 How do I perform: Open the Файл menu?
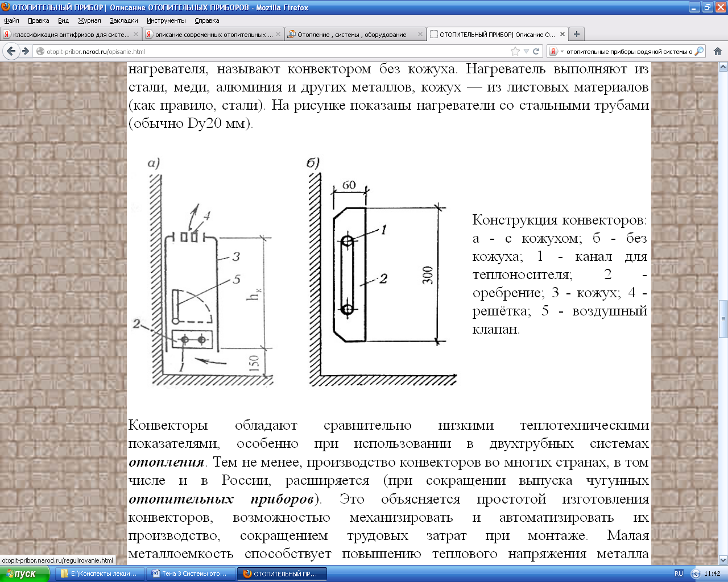tap(11, 20)
